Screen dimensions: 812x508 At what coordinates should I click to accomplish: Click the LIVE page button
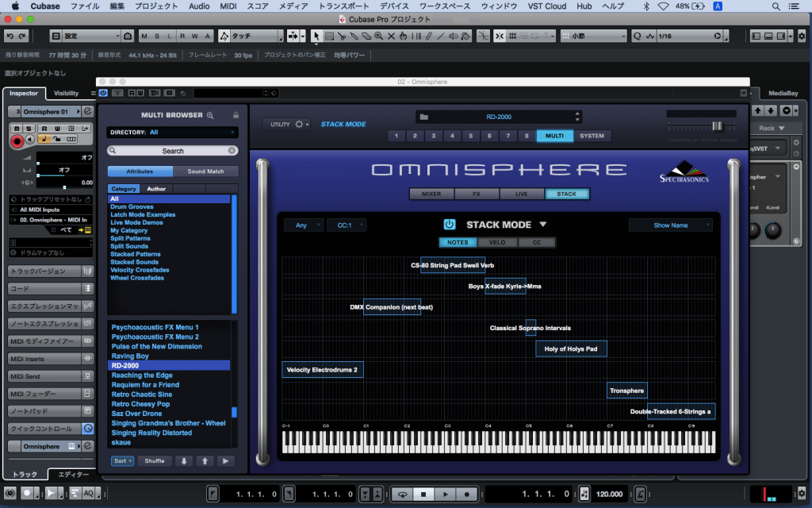coord(522,194)
